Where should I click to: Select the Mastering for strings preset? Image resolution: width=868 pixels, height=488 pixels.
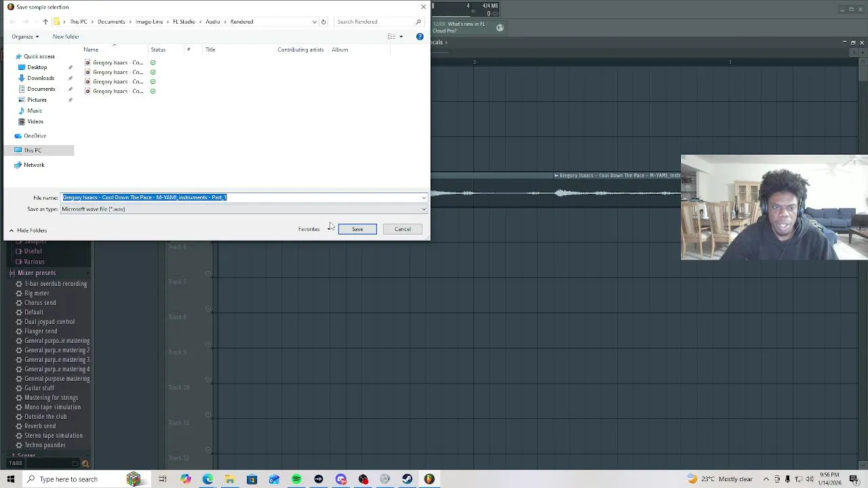coord(52,398)
